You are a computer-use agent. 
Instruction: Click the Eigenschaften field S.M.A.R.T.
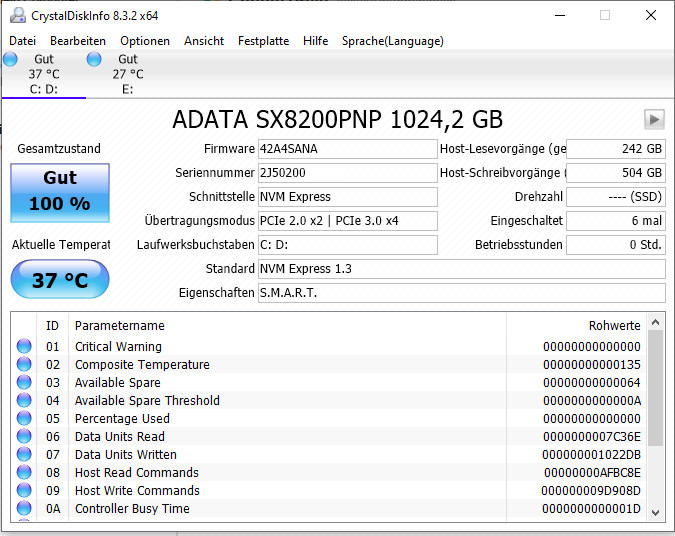point(462,293)
